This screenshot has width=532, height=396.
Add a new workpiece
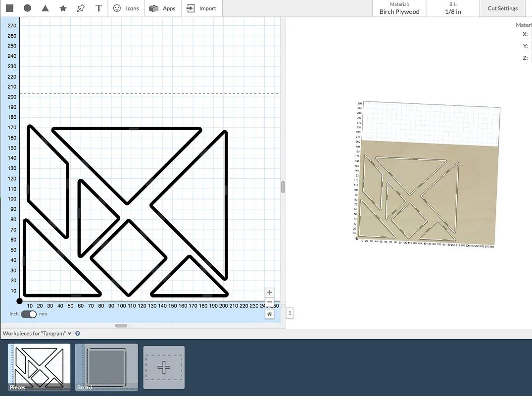[x=164, y=367]
